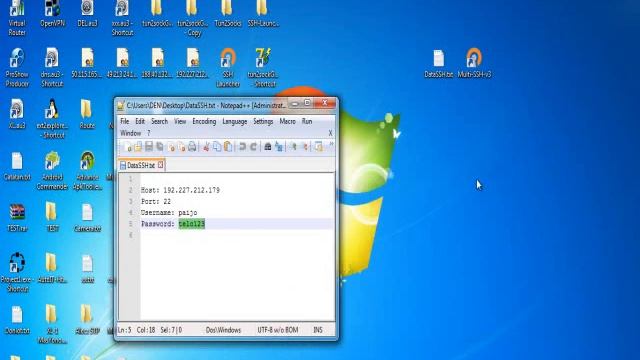Click the Copy toolbar icon
This screenshot has width=640, height=360.
(x=217, y=147)
